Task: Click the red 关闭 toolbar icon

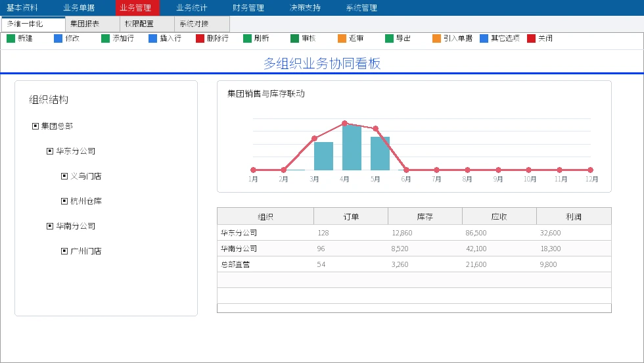Action: click(x=532, y=39)
